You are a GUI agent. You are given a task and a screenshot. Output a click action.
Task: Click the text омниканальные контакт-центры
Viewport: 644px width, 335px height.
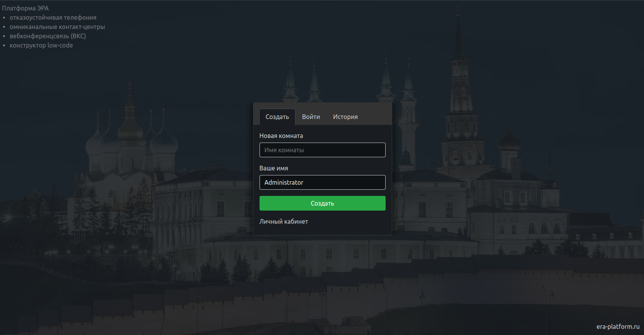pos(57,27)
